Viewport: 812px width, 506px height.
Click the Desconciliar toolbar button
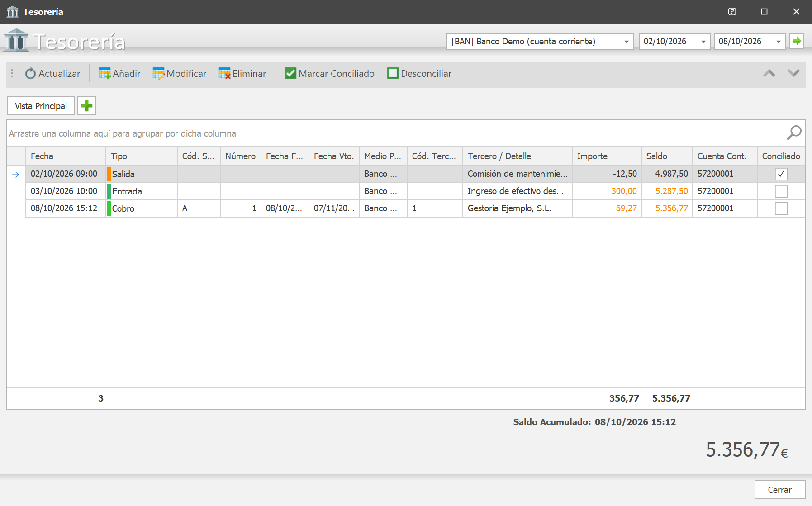419,73
